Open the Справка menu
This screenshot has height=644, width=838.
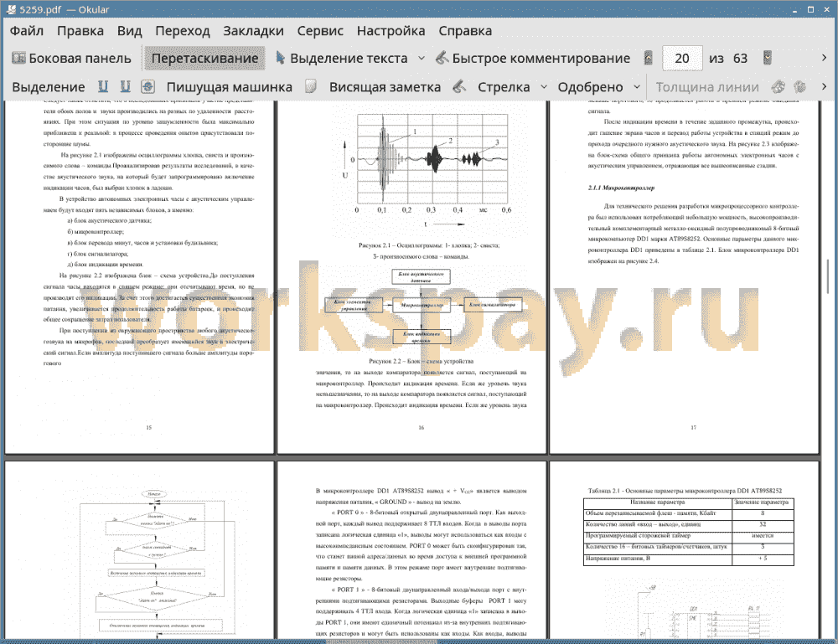[x=465, y=31]
